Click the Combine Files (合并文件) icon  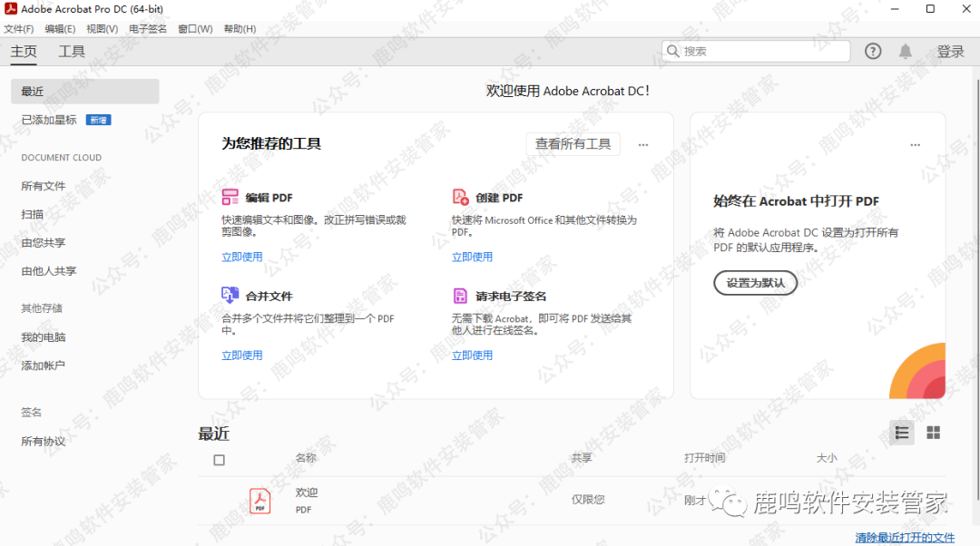click(x=230, y=296)
